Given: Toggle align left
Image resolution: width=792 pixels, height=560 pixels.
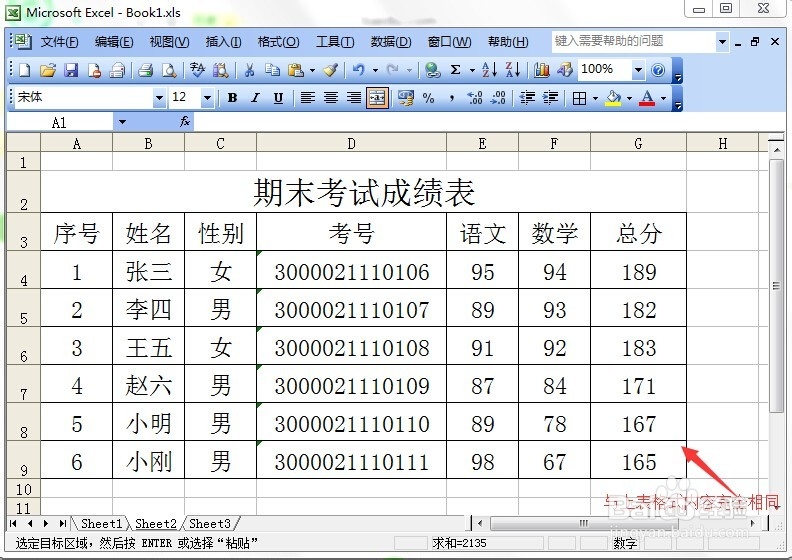Looking at the screenshot, I should [308, 98].
